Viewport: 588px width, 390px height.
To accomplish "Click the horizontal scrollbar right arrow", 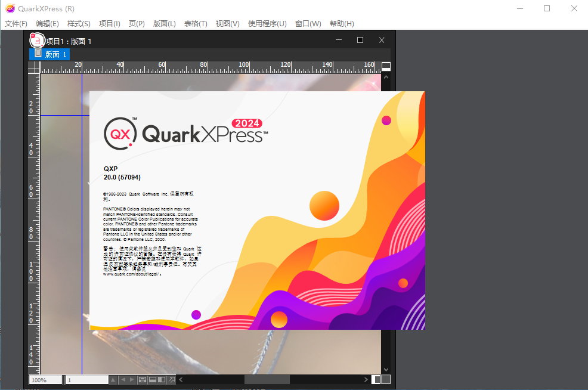I will pos(366,379).
